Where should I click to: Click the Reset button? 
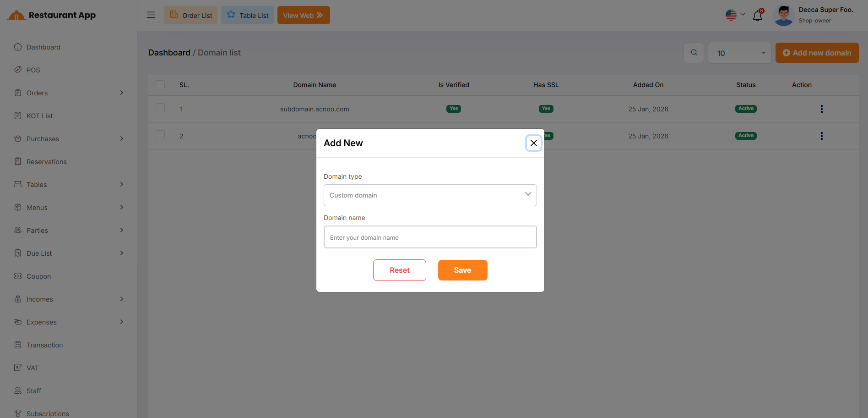(399, 270)
